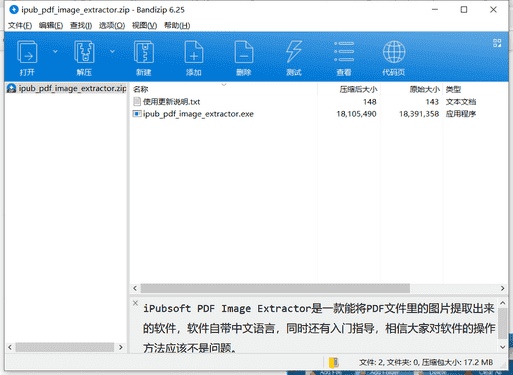
Task: Open the Find (查找) menu
Action: pos(81,25)
